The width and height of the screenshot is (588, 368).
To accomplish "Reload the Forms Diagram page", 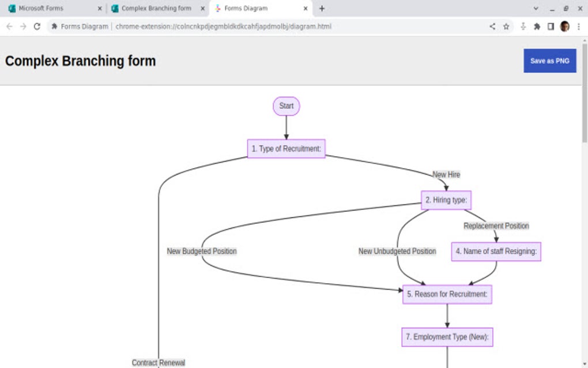I will (37, 26).
